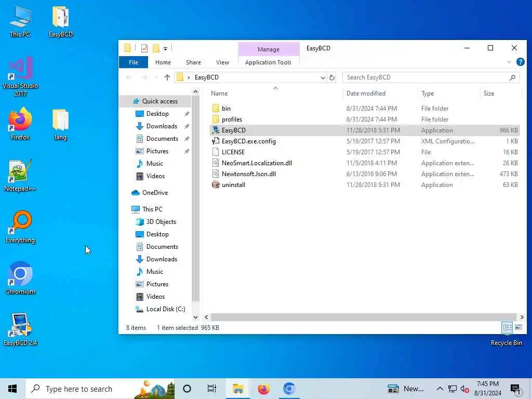Open the View ribbon tab
This screenshot has width=532, height=399.
click(x=222, y=62)
